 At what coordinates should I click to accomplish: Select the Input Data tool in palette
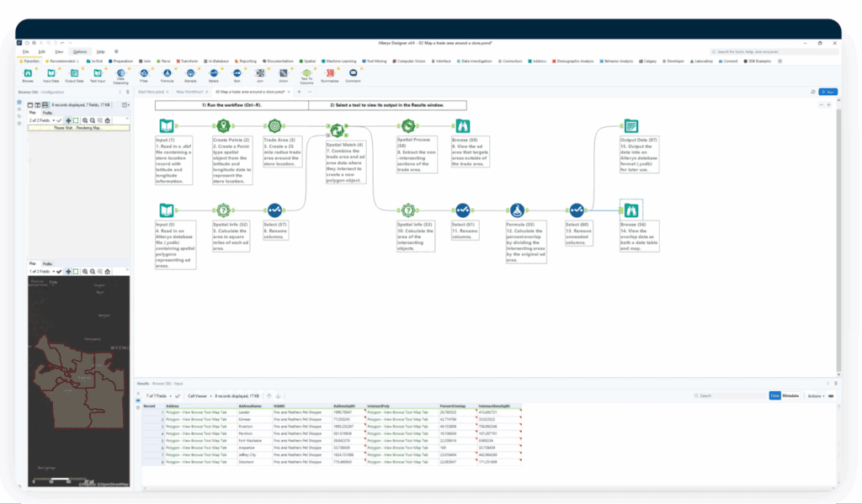coord(51,73)
